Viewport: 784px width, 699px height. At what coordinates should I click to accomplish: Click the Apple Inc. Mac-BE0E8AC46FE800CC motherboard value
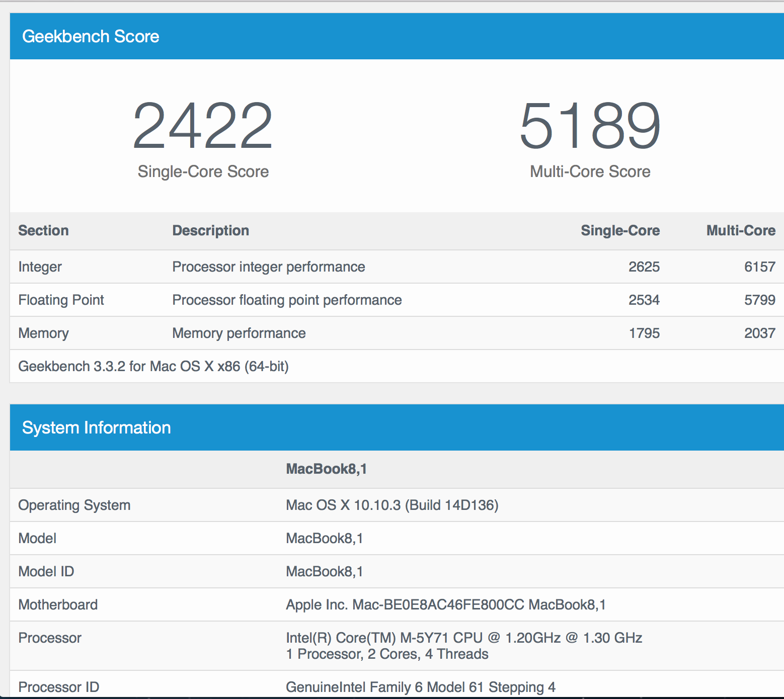446,605
